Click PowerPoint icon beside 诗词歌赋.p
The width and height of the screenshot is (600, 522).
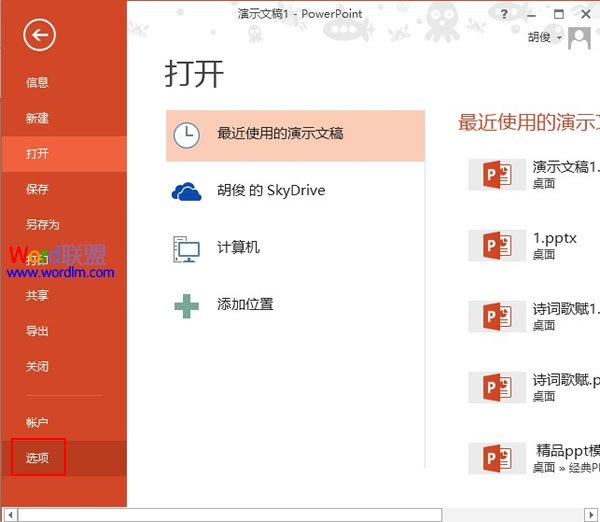(497, 387)
